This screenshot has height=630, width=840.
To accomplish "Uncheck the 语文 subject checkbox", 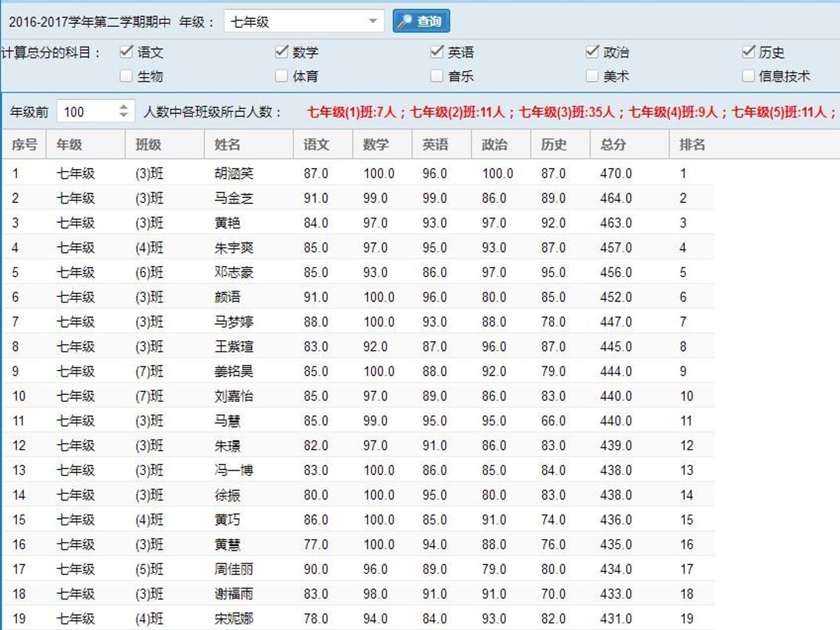I will (x=126, y=52).
